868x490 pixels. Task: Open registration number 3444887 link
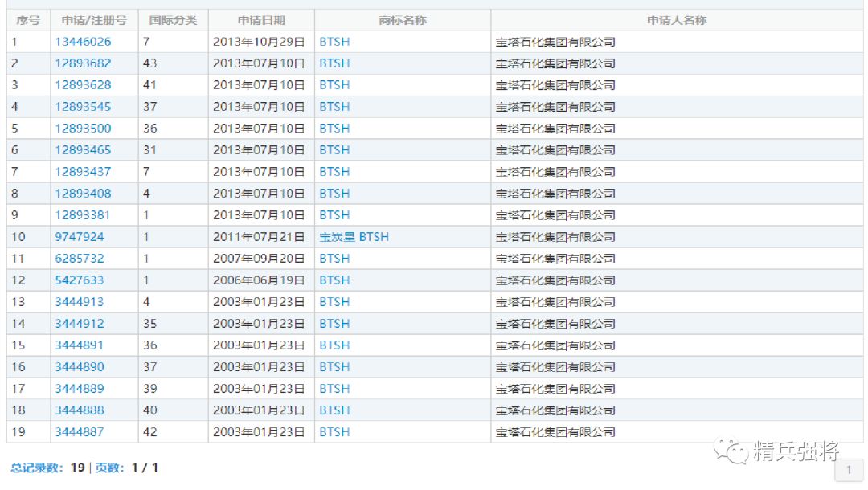(x=79, y=431)
